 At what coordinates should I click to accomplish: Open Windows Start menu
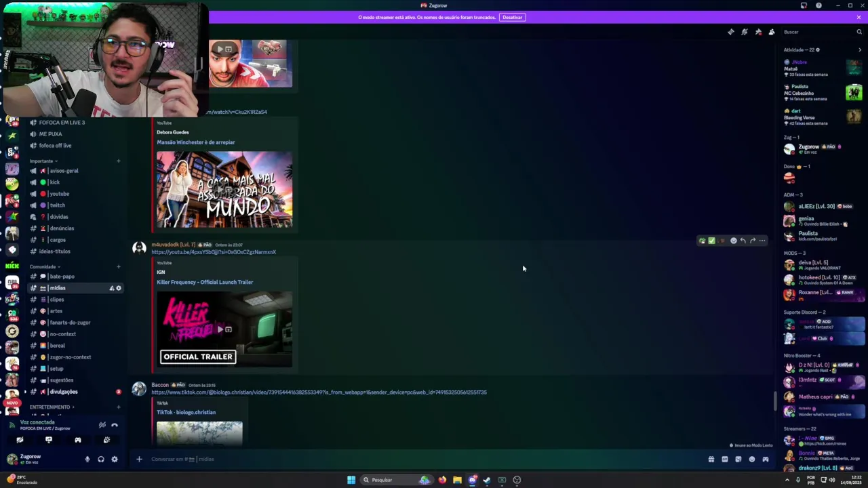351,480
